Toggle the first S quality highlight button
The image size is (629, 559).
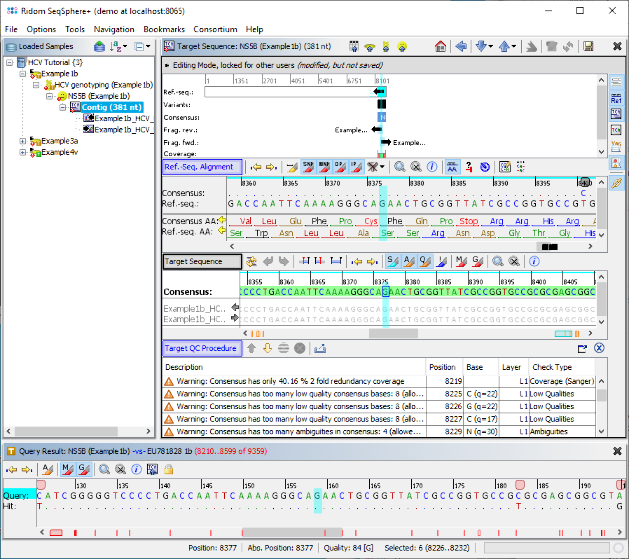392,261
